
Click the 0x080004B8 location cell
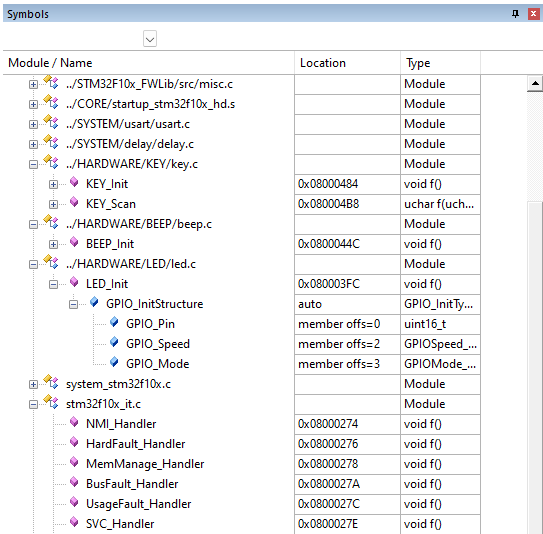347,204
